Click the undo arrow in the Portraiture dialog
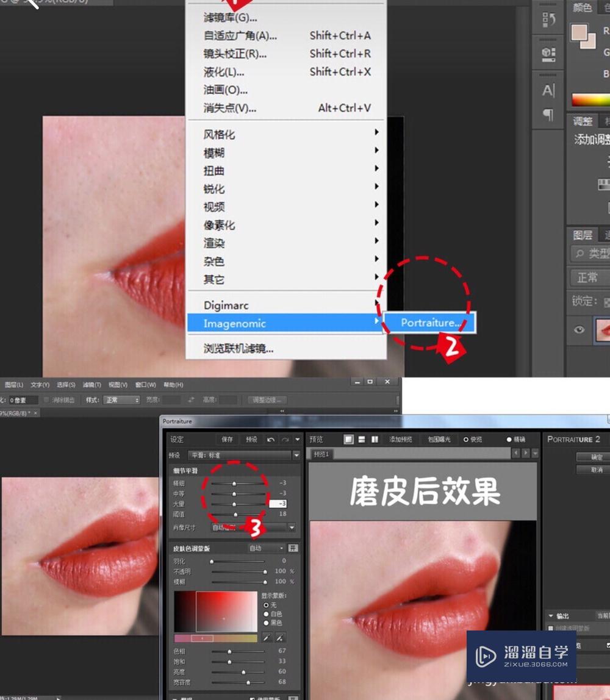 pyautogui.click(x=271, y=440)
